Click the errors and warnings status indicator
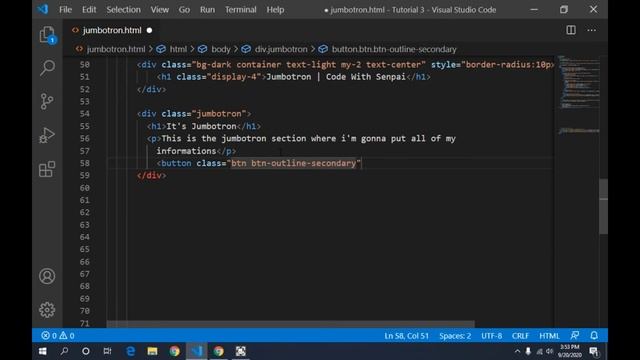Viewport: 640px width, 360px height. [58, 336]
